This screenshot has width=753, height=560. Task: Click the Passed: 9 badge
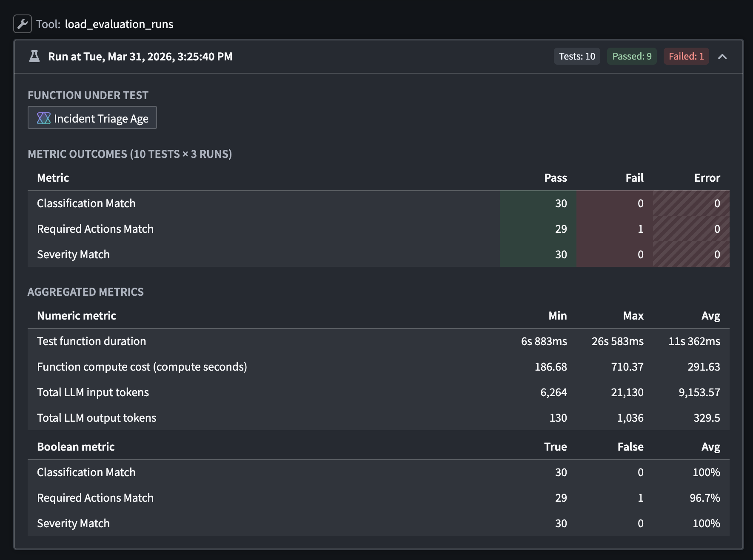pos(631,56)
